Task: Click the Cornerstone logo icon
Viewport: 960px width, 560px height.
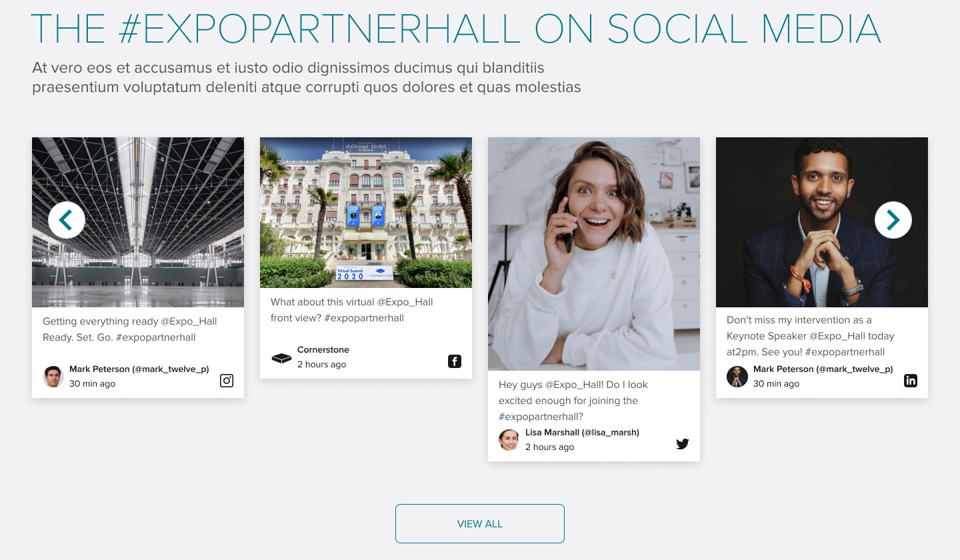Action: tap(282, 358)
